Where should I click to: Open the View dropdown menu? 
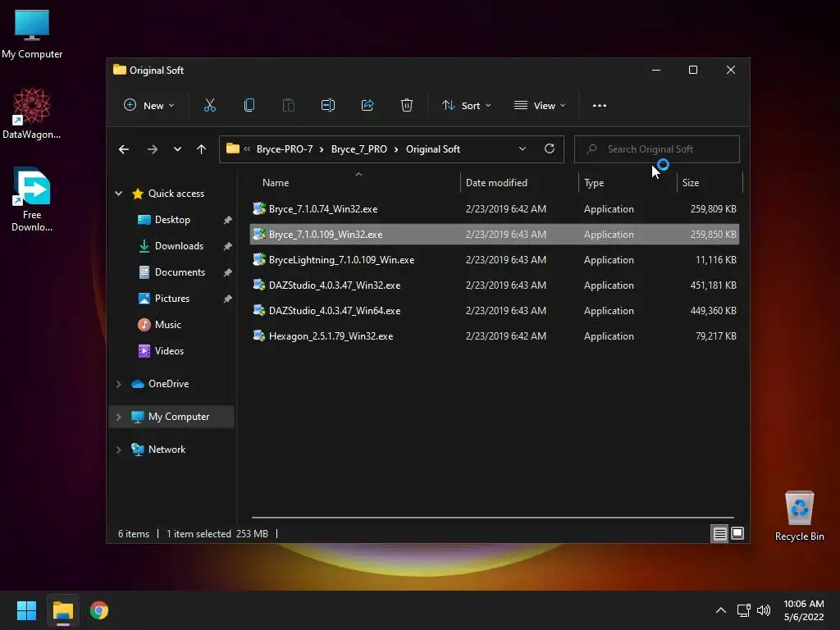click(540, 106)
